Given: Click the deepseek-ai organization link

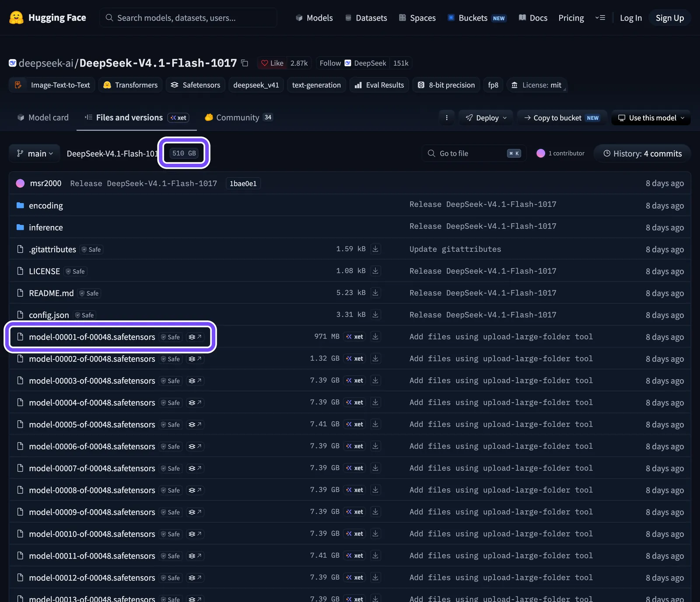Looking at the screenshot, I should coord(46,63).
